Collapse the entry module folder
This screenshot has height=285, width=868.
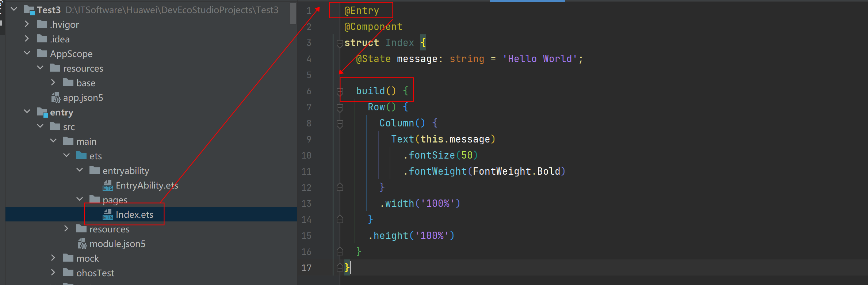[27, 111]
